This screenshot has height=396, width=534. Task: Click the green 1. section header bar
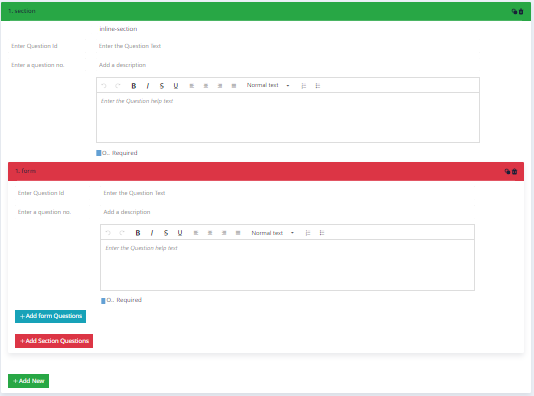(x=266, y=11)
